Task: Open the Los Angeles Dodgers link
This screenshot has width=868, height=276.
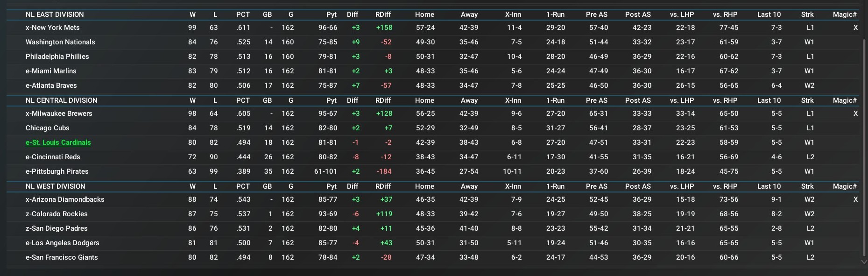Action: coord(62,243)
